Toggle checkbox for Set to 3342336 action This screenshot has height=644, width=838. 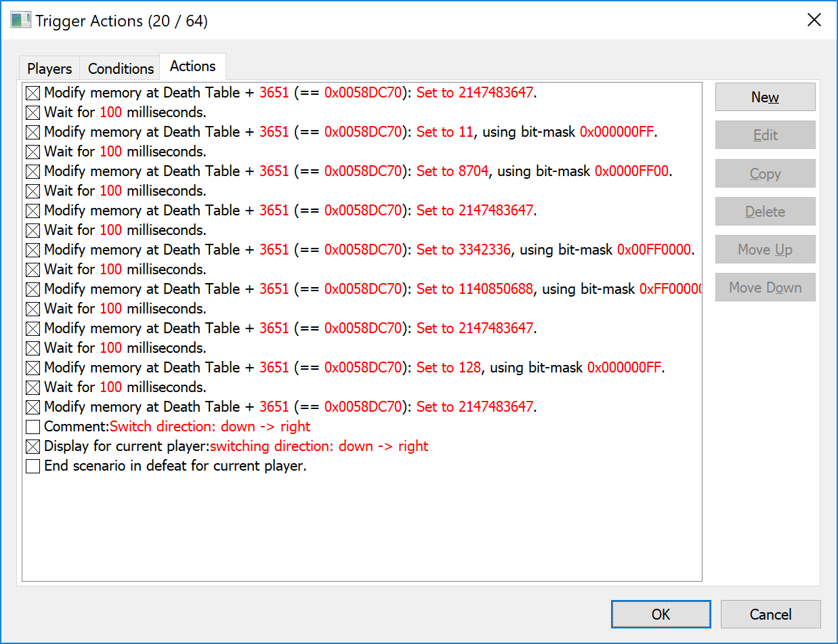(x=33, y=250)
